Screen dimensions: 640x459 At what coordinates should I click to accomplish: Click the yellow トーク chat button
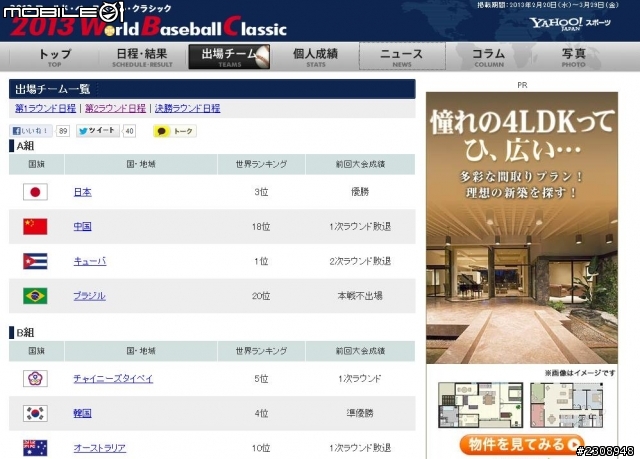click(175, 131)
